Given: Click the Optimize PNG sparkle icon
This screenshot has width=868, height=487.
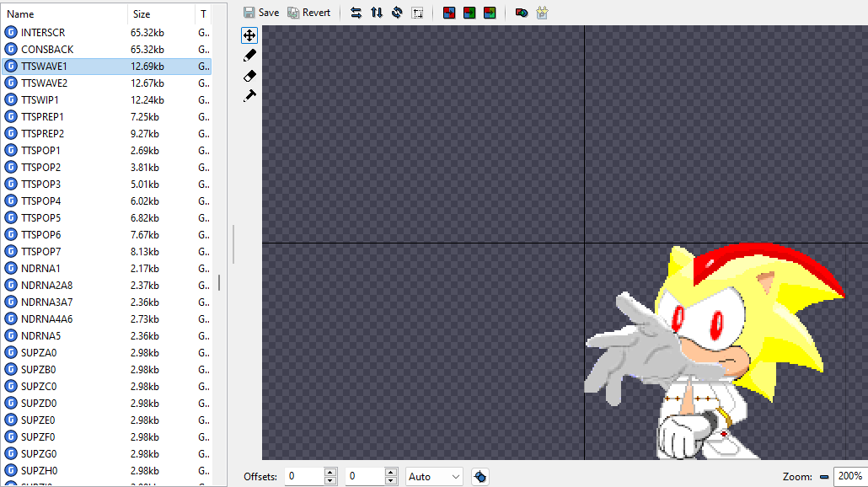Looking at the screenshot, I should [x=542, y=13].
